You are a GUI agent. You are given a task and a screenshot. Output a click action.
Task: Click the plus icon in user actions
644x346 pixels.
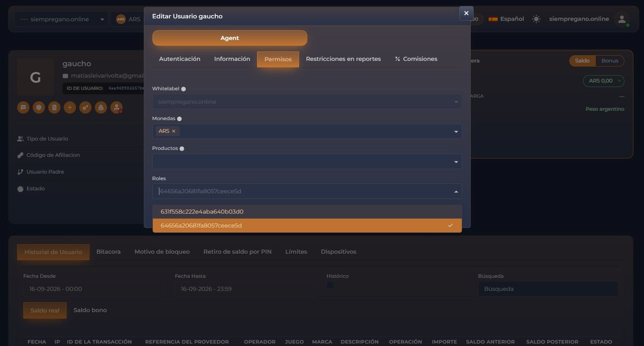tap(70, 107)
